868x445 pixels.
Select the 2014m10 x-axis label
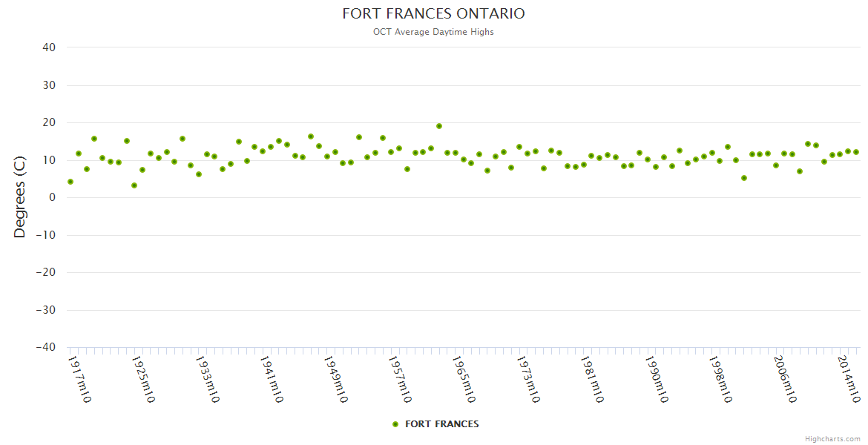click(849, 379)
